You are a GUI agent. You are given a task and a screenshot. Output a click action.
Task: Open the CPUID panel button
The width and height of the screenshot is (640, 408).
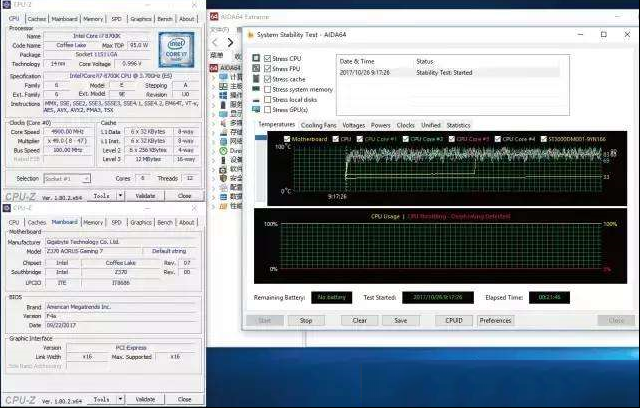(454, 320)
